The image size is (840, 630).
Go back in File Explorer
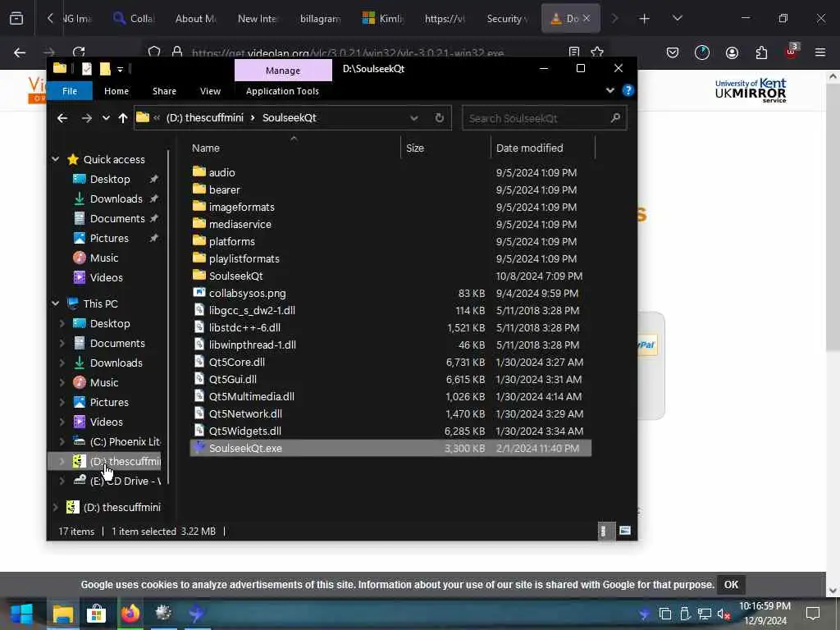click(x=62, y=118)
